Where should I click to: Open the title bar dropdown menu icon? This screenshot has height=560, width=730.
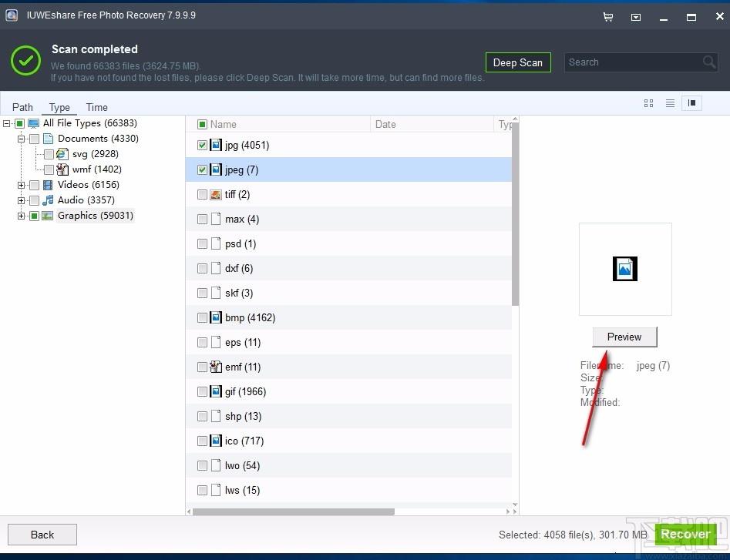(x=635, y=17)
